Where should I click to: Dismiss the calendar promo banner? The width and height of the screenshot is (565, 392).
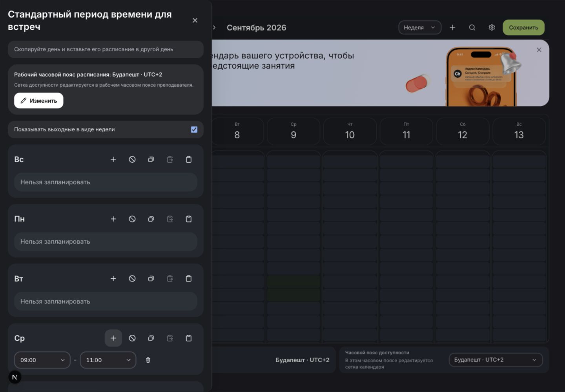(539, 50)
